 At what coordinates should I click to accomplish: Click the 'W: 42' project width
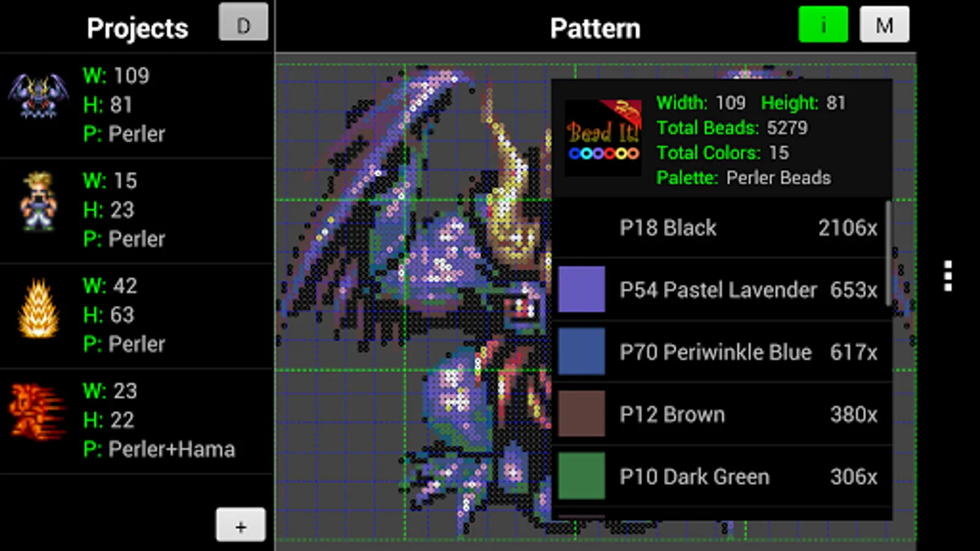click(110, 286)
